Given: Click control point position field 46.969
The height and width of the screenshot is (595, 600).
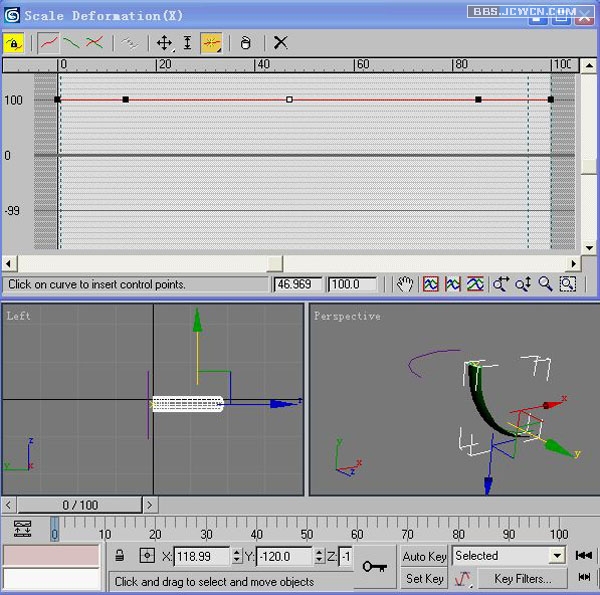Looking at the screenshot, I should [x=298, y=284].
